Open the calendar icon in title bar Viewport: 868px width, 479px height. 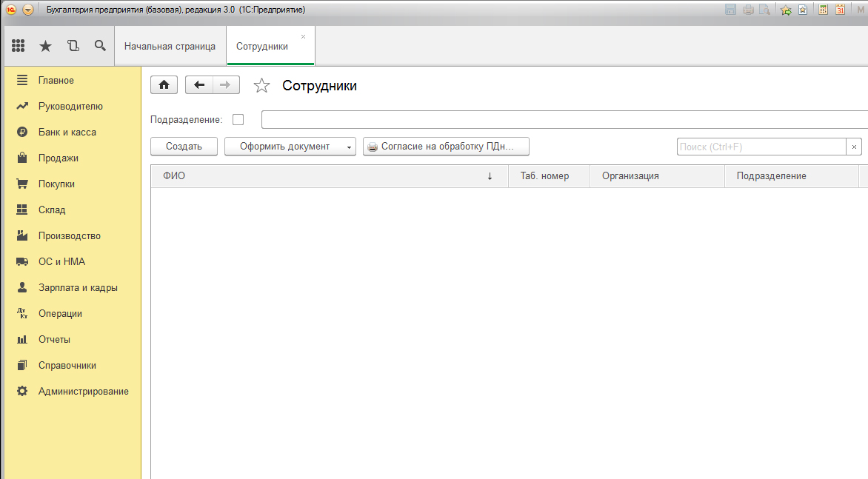[841, 10]
